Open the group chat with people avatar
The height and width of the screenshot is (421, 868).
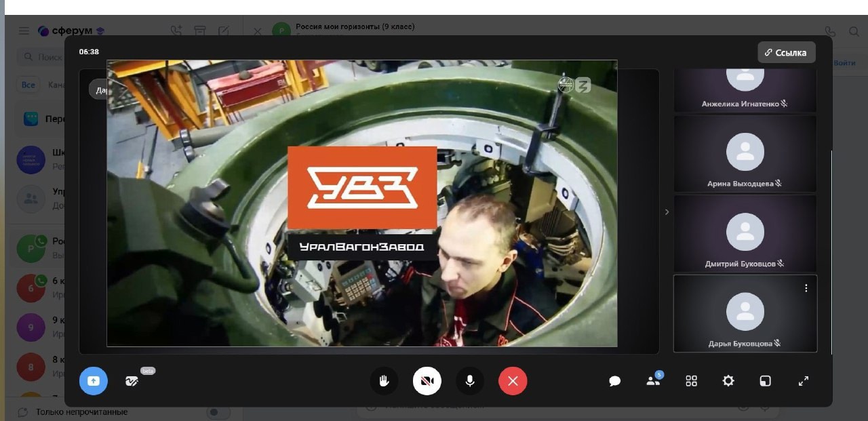point(31,199)
